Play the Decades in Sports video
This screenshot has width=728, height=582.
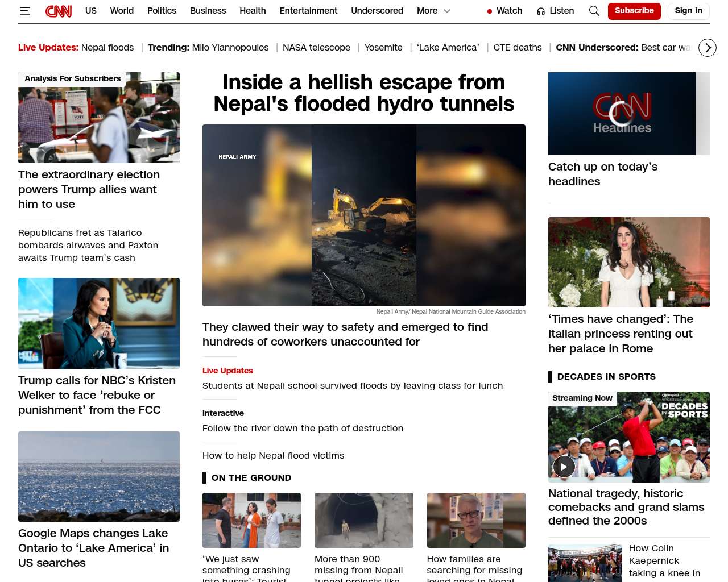click(564, 467)
